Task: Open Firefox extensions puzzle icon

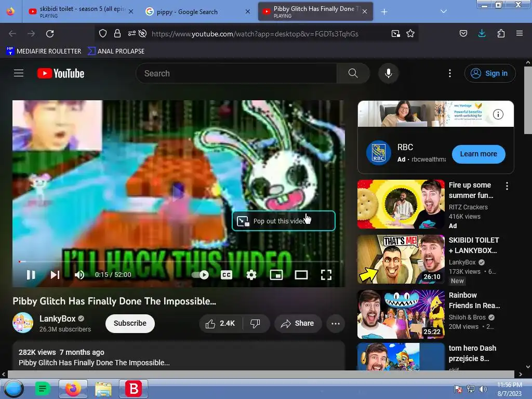Action: click(x=501, y=33)
